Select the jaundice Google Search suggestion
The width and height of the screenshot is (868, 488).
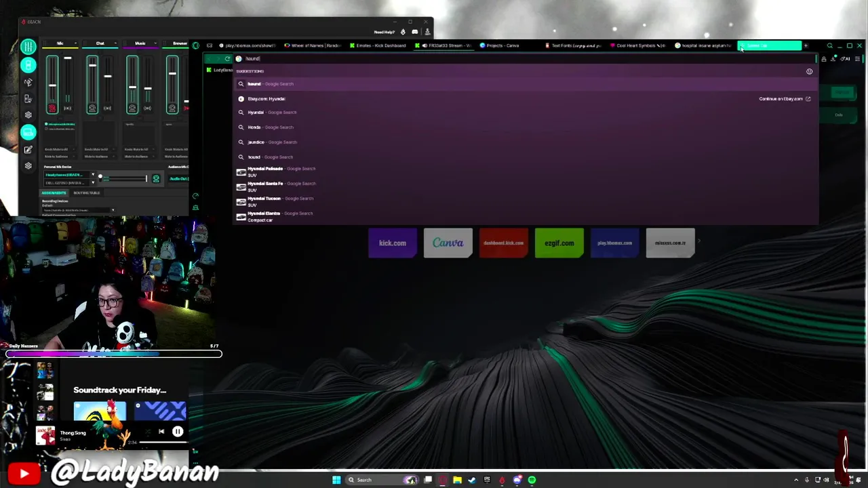[526, 142]
